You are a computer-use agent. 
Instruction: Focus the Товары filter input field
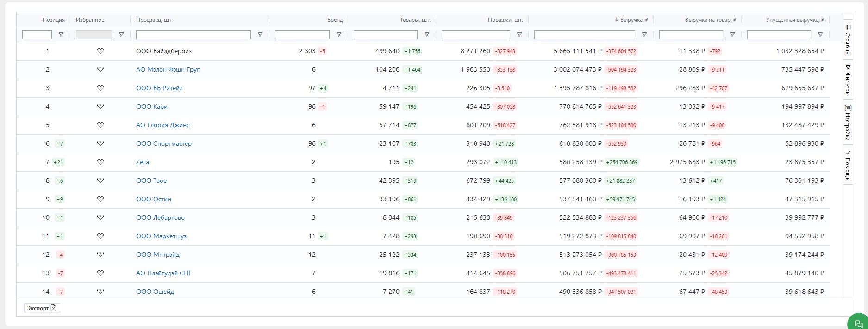click(x=386, y=35)
